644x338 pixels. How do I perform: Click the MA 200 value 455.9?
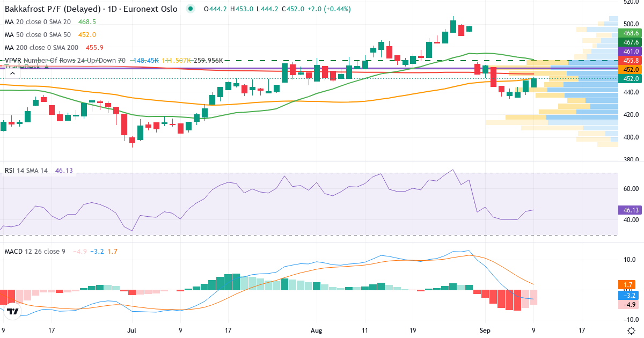click(x=94, y=48)
